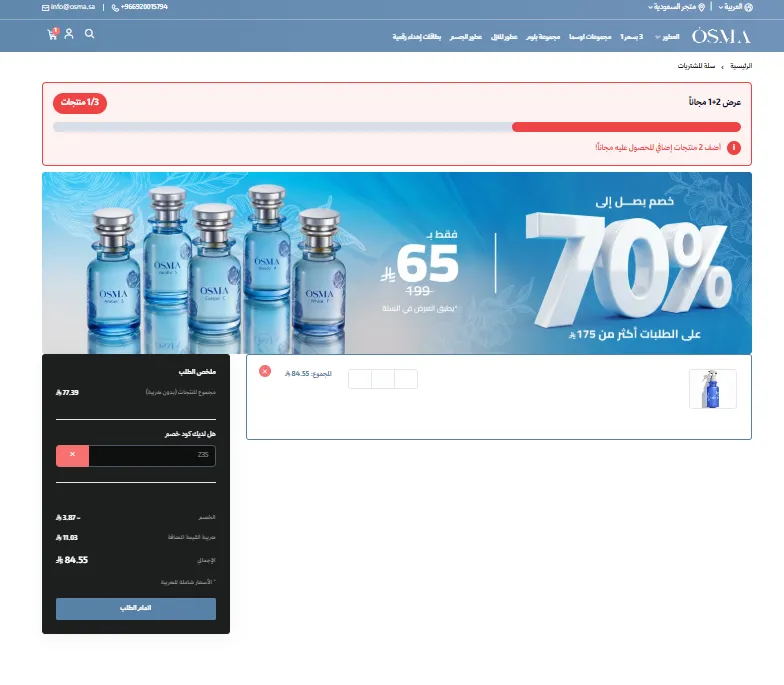Open بطاقات إهداء رقمية menu item
Screen dimensions: 784x685
tap(416, 37)
